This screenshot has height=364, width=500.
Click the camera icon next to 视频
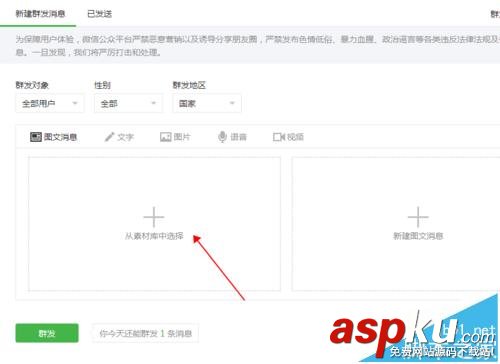[279, 137]
